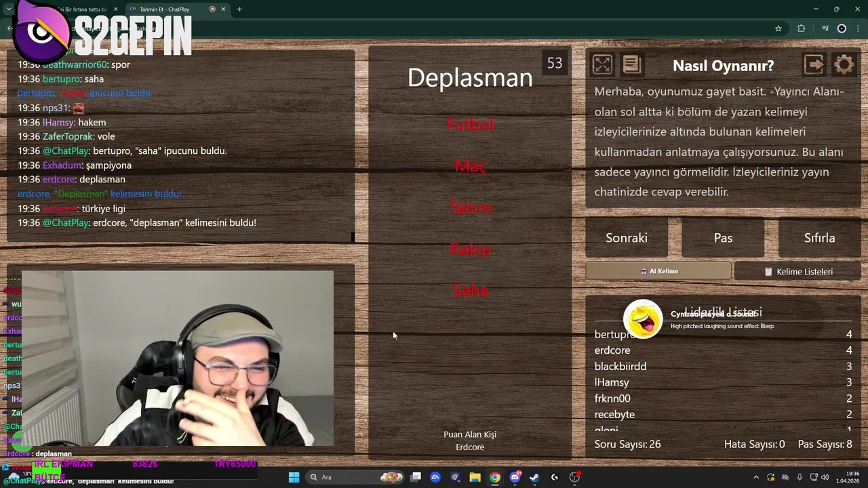This screenshot has height=488, width=868.
Task: Click the countdown timer showing 53
Action: coord(555,63)
